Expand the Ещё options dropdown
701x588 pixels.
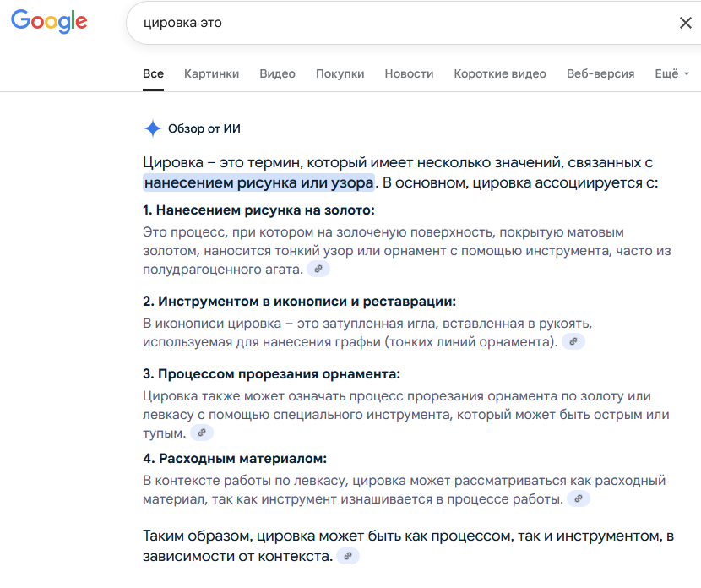pos(670,73)
